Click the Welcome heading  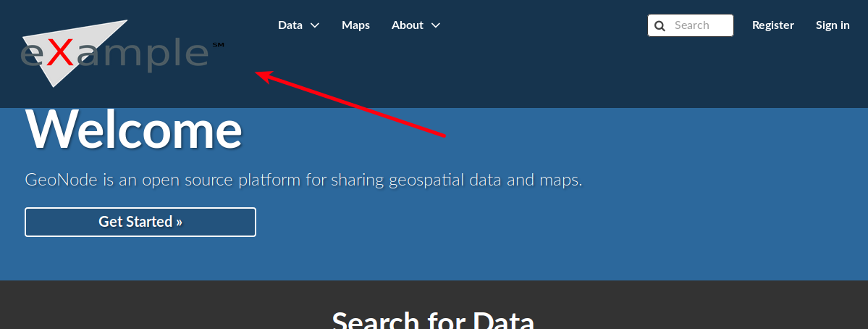133,130
